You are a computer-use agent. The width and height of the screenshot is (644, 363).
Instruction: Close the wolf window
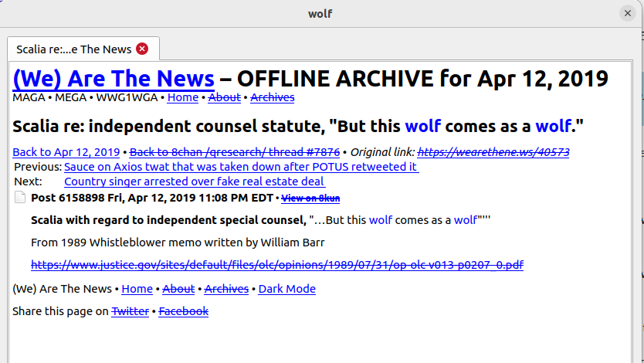click(628, 14)
